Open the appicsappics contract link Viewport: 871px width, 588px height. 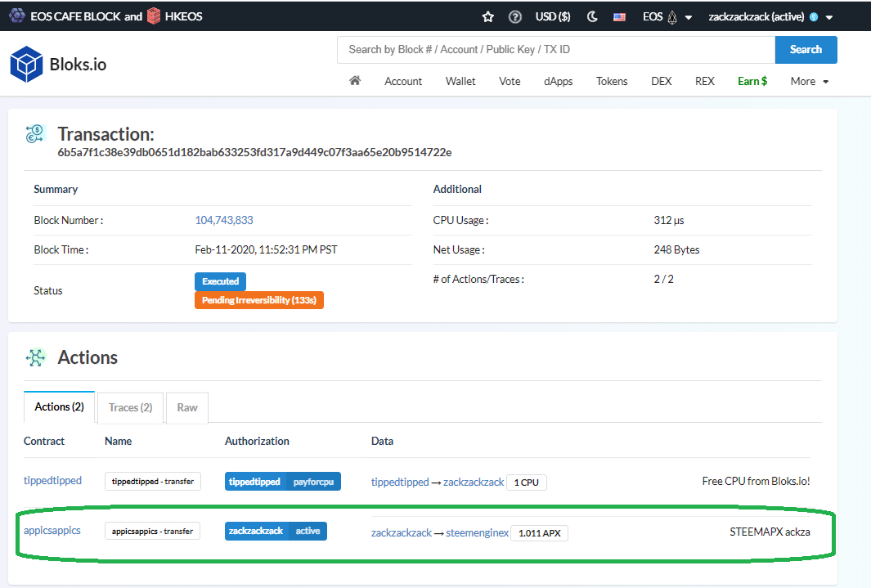click(x=52, y=530)
